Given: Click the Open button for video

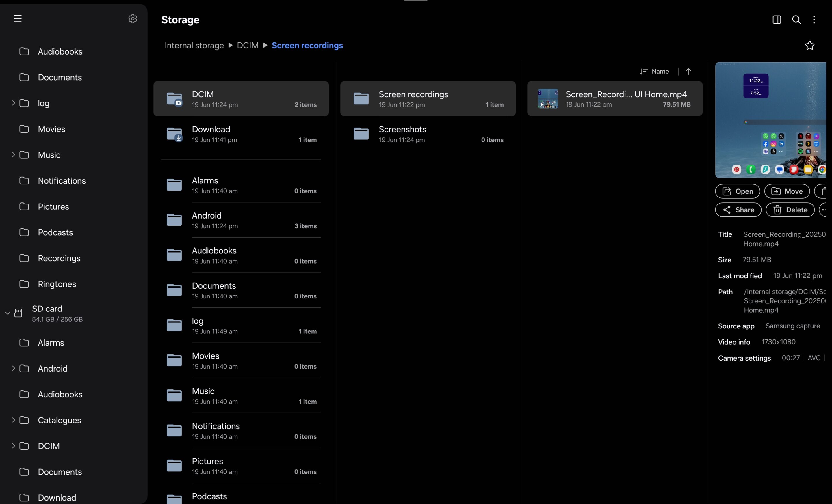Looking at the screenshot, I should (x=738, y=191).
